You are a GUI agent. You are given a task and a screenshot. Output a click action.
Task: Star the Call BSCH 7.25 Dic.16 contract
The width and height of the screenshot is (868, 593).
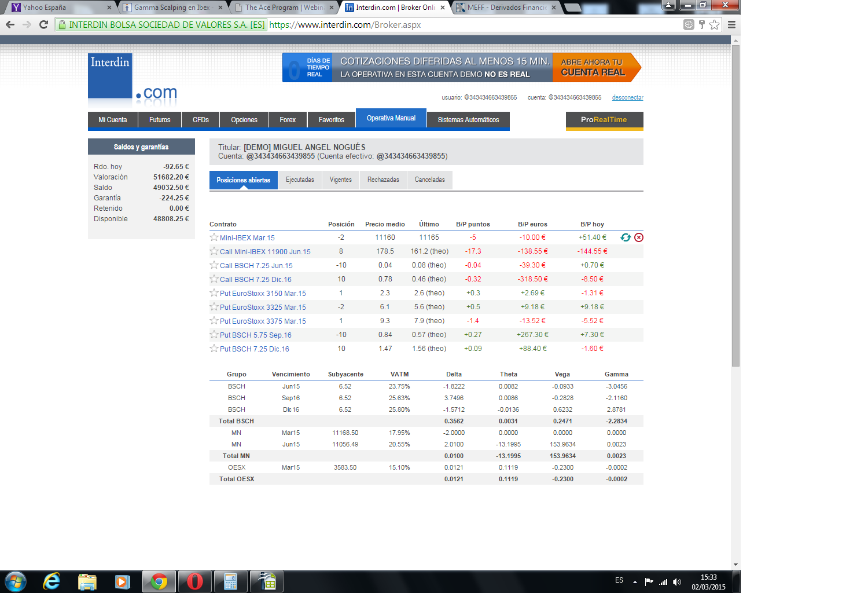click(x=214, y=279)
